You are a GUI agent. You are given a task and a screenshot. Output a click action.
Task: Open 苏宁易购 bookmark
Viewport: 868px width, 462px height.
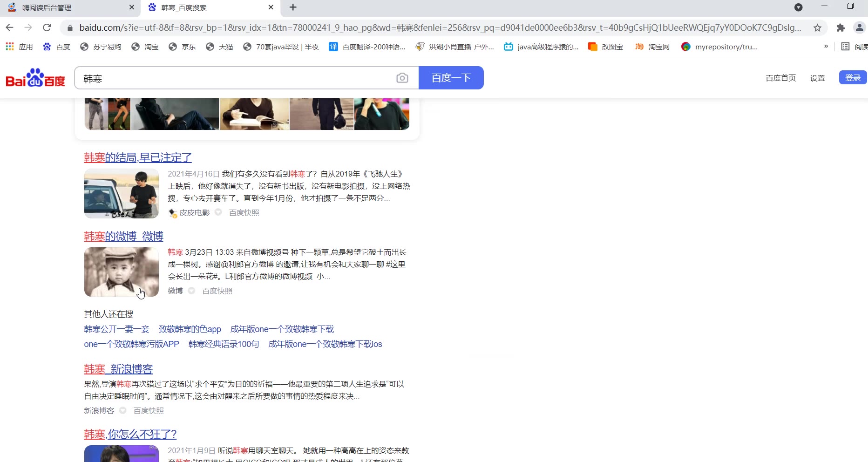point(101,47)
